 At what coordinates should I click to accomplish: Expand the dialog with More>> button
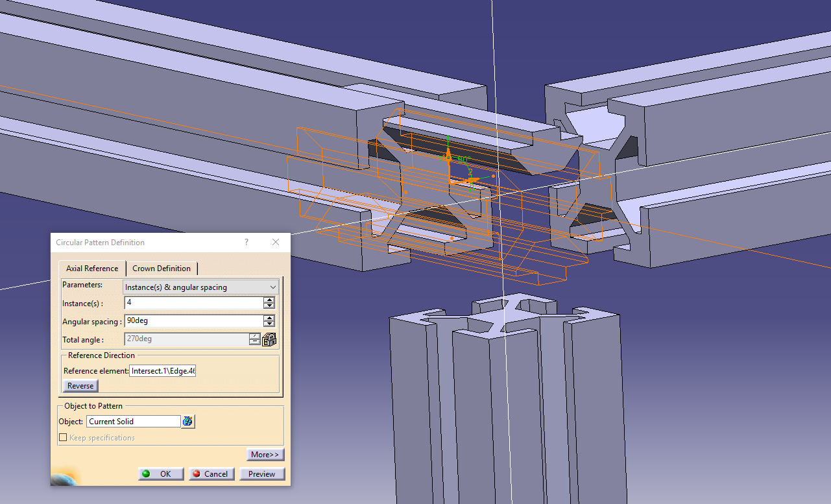click(265, 454)
